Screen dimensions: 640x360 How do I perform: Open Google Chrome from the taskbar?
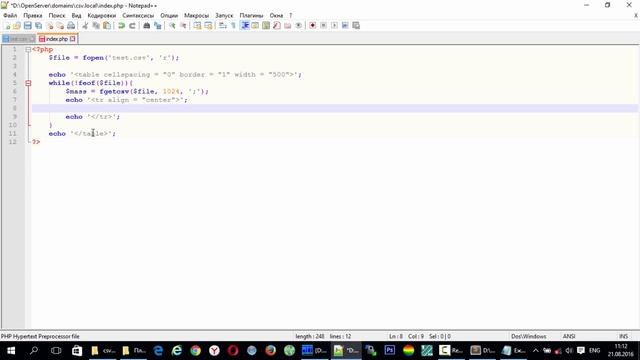point(196,351)
